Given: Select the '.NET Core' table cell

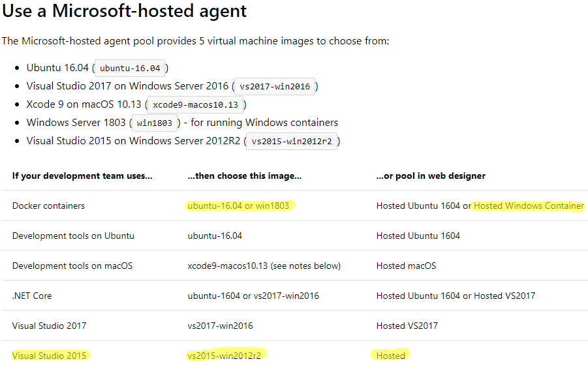Looking at the screenshot, I should click(x=32, y=296).
